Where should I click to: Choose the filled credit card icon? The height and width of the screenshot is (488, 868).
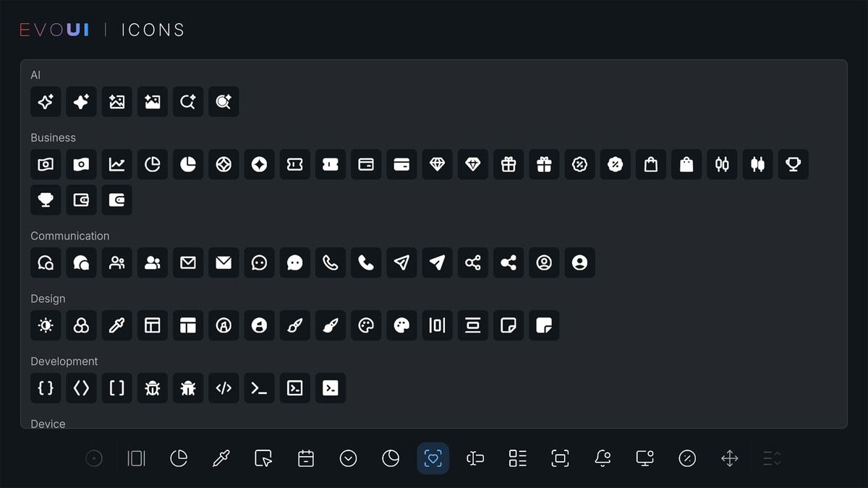pos(401,165)
